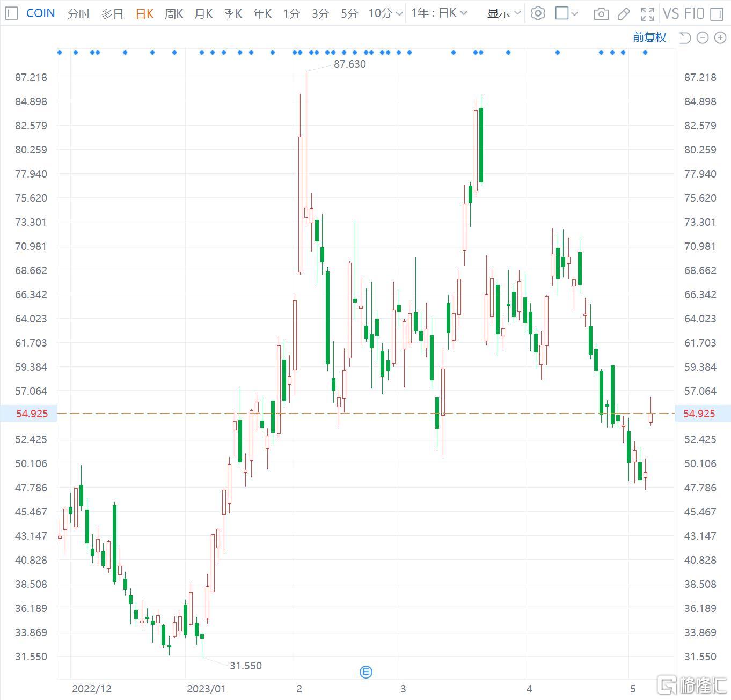Toggle the left sidebar panel icon
Image resolution: width=731 pixels, height=700 pixels.
tap(11, 13)
